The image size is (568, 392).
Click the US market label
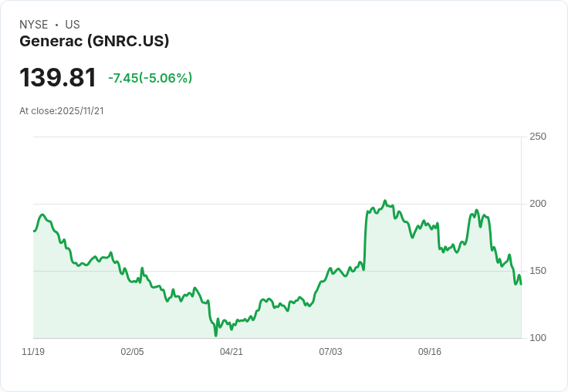(x=73, y=25)
